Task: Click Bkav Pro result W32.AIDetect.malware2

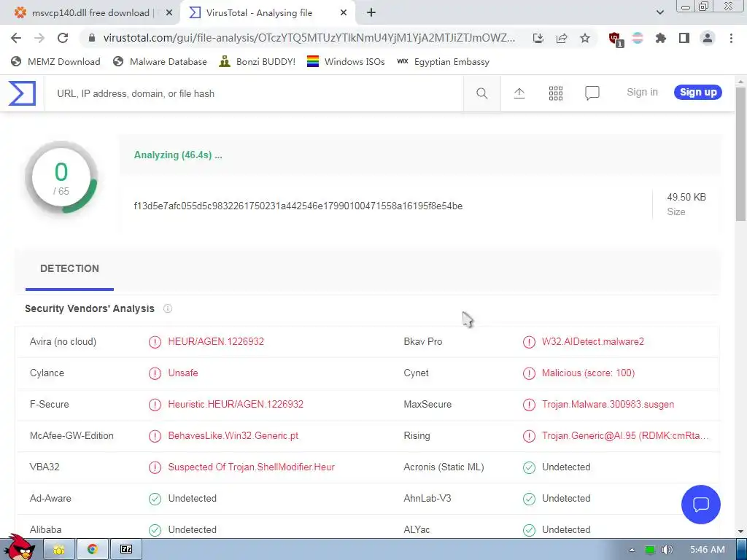Action: 592,341
